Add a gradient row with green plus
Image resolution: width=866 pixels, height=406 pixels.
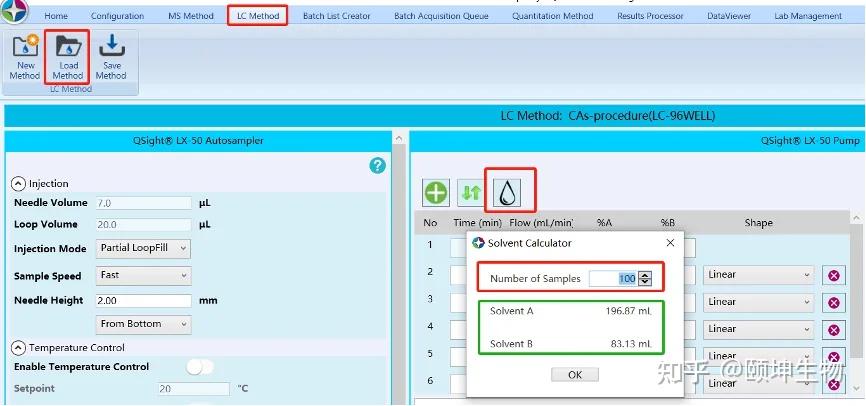pos(436,193)
